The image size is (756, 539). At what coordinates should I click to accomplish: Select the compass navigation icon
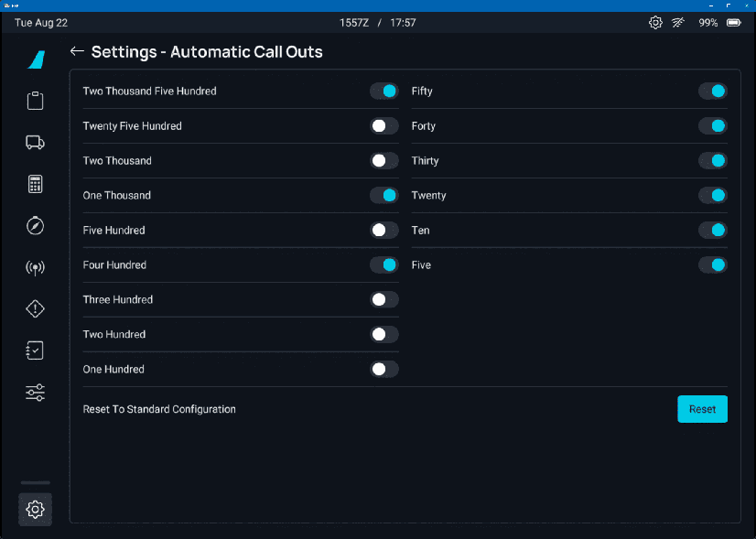click(x=35, y=226)
